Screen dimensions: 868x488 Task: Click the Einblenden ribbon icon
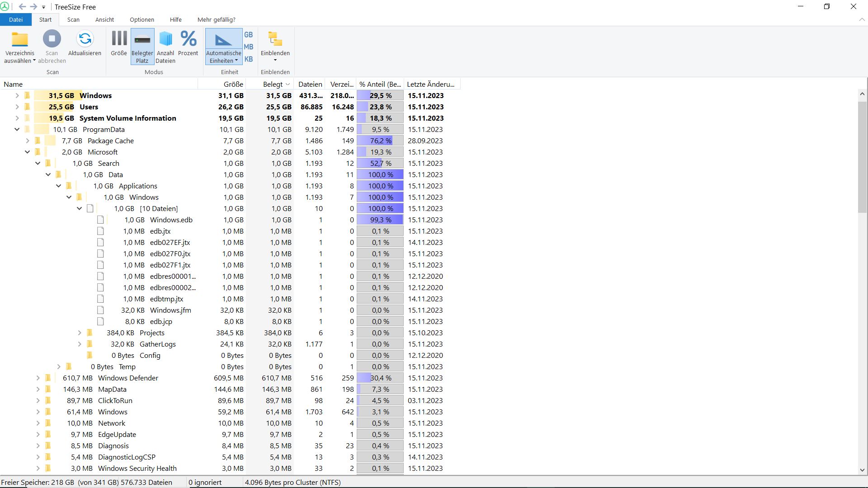pos(275,39)
